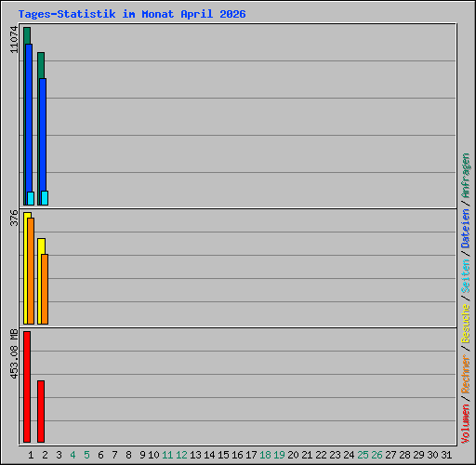Viewport: 476px width, 465px height.
Task: Select the orange Rechner bar for day 1
Action: click(31, 271)
